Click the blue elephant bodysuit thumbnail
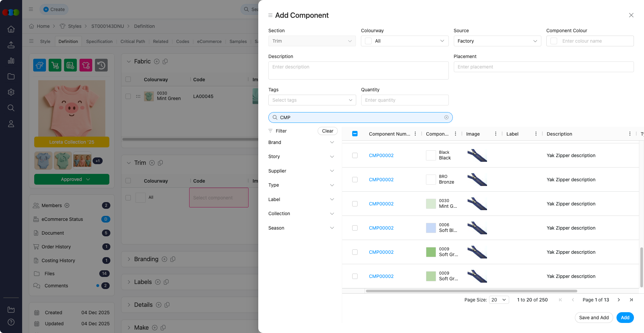This screenshot has height=333, width=644. 43,160
